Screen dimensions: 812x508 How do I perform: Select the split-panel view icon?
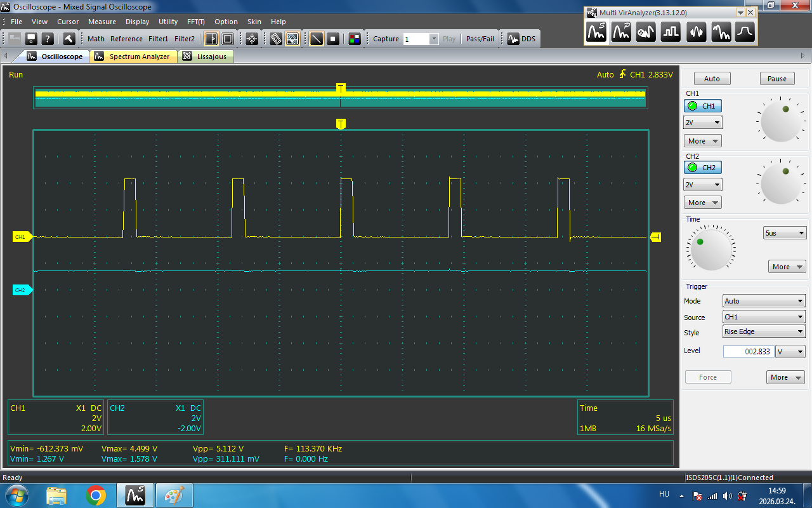211,39
